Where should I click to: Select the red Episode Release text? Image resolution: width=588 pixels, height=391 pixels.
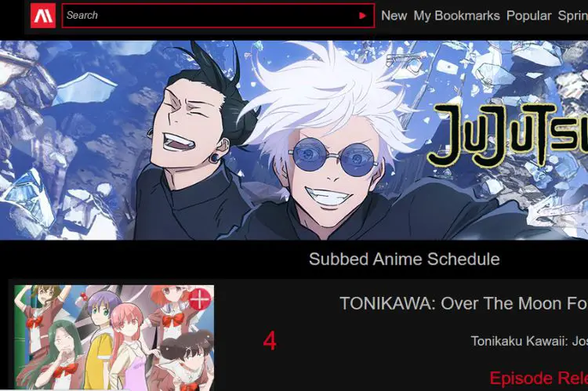539,378
